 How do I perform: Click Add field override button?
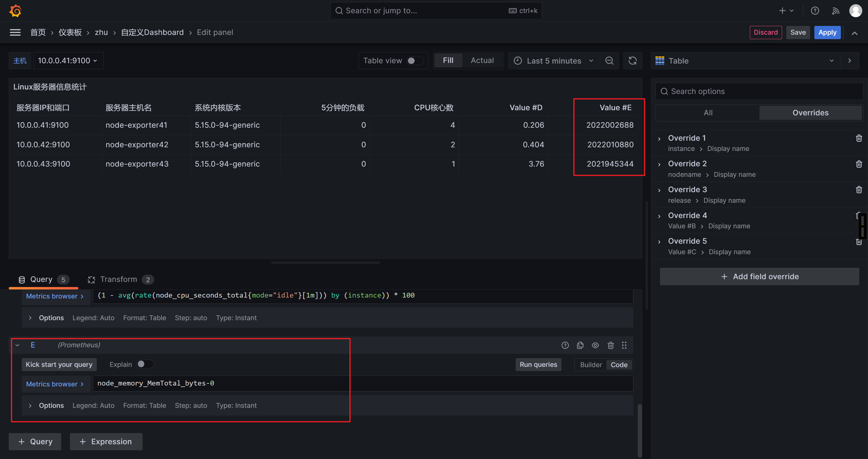click(759, 276)
